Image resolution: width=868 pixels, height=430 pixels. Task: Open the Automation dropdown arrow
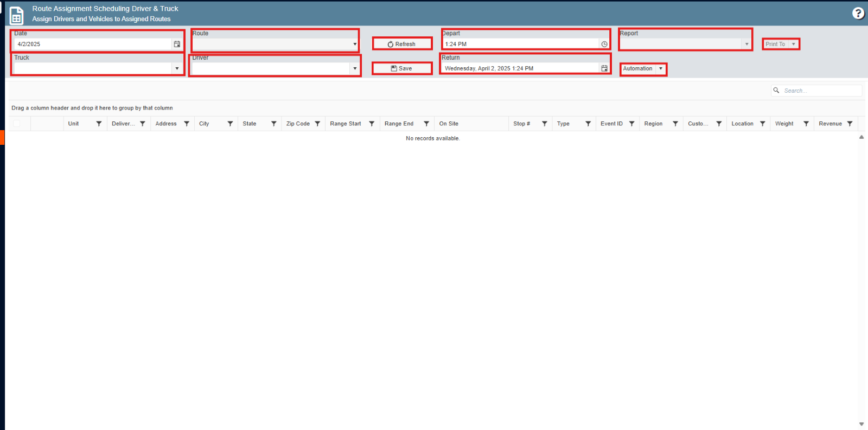coord(661,68)
